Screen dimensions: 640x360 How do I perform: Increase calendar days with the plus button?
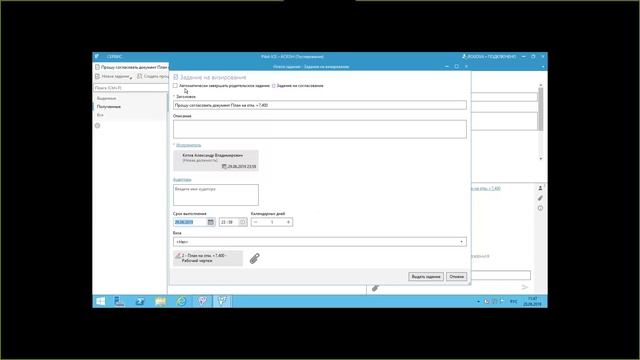(x=288, y=222)
